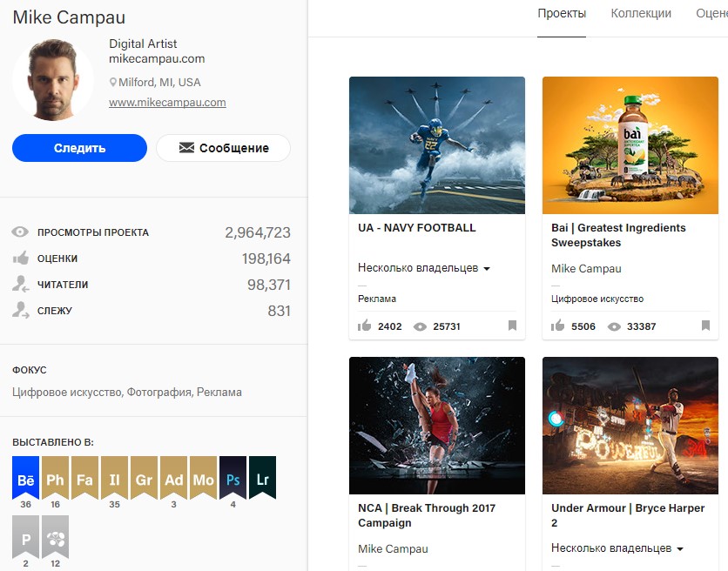Click the 33387 views count
Viewport: 728px width, 571px height.
point(641,326)
